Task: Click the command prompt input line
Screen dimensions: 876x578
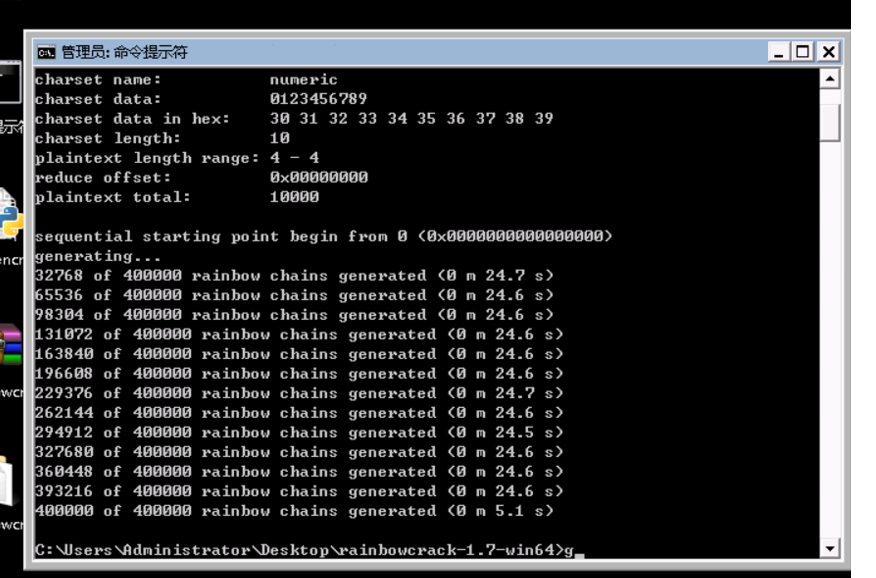Action: 309,550
